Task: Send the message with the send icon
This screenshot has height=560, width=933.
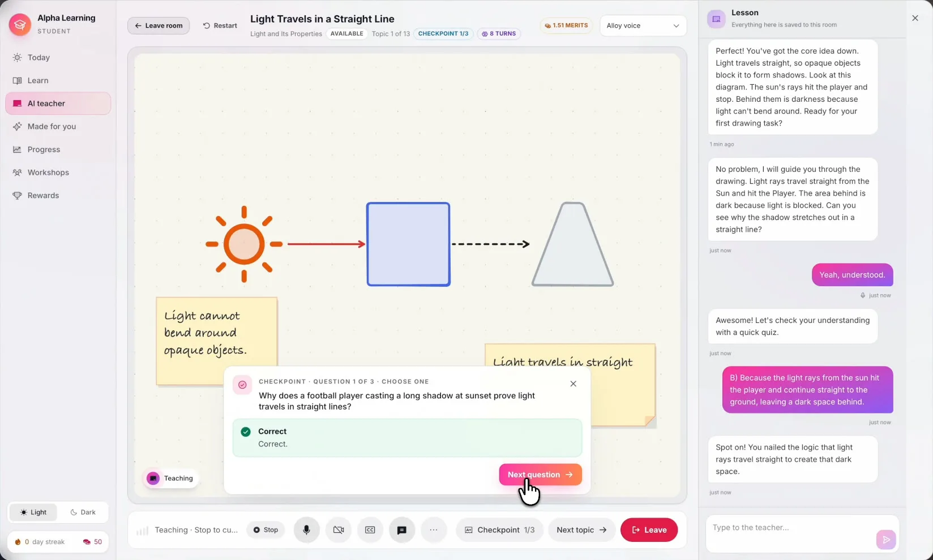Action: click(x=886, y=540)
